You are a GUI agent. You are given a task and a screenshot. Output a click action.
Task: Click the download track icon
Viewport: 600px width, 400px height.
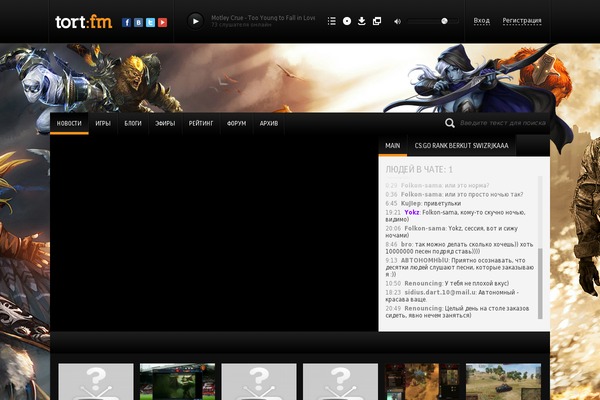point(362,21)
